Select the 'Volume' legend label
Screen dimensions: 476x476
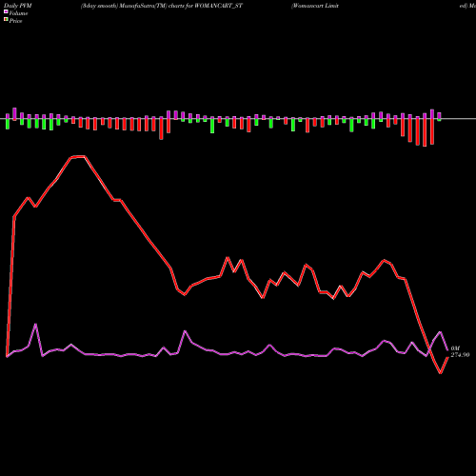[x=18, y=13]
